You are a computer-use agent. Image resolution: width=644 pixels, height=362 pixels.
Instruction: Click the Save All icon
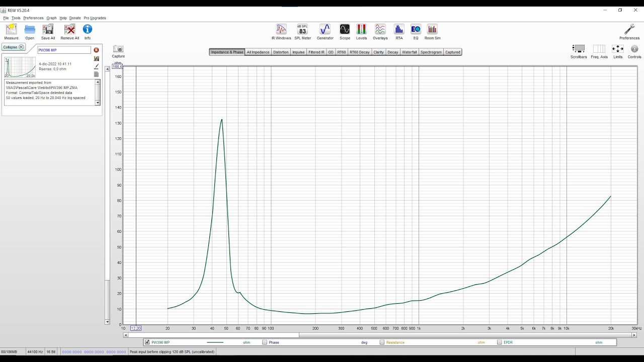click(x=48, y=29)
